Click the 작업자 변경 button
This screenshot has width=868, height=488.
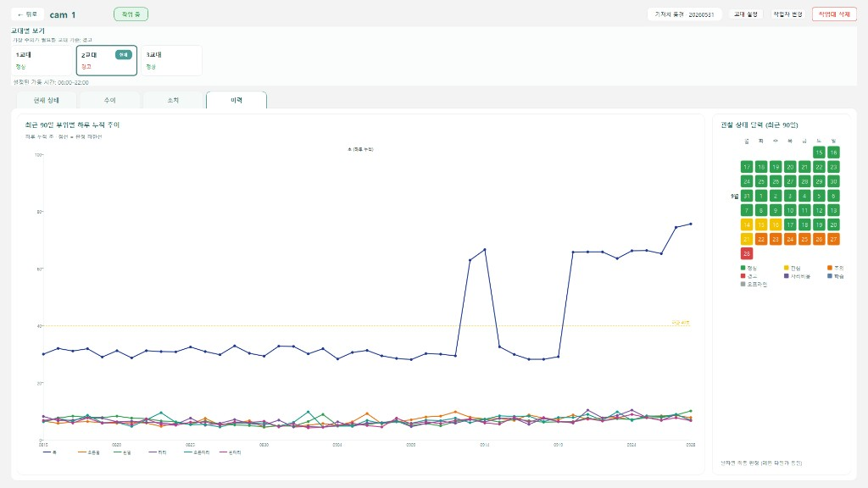point(787,14)
